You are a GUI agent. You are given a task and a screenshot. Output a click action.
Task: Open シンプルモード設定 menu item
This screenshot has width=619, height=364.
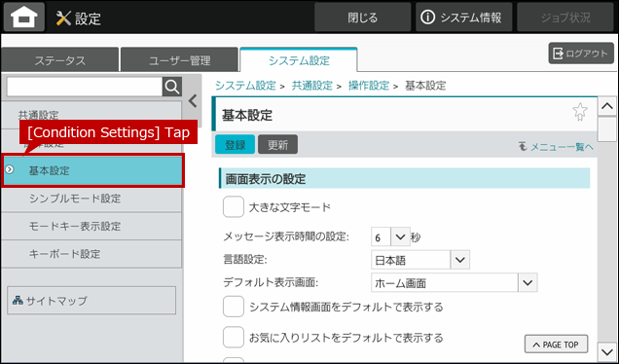click(x=91, y=199)
